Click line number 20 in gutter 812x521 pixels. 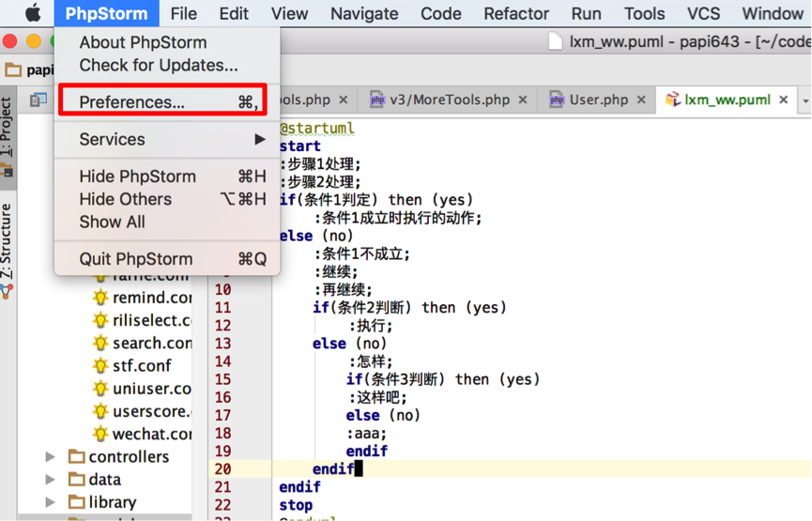coord(222,469)
